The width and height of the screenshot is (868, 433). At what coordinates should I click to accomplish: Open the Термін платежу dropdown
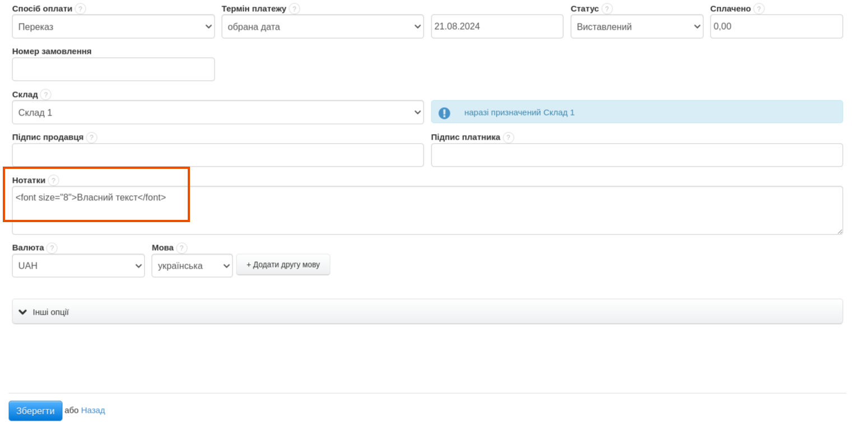[x=322, y=26]
